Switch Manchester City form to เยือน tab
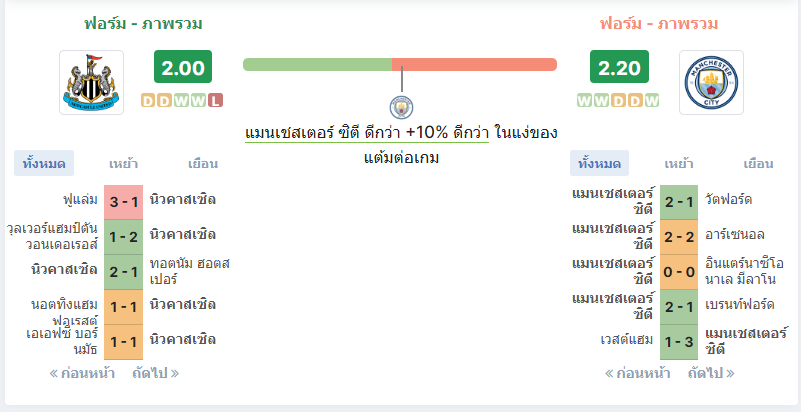Image resolution: width=801 pixels, height=412 pixels. coord(758,164)
